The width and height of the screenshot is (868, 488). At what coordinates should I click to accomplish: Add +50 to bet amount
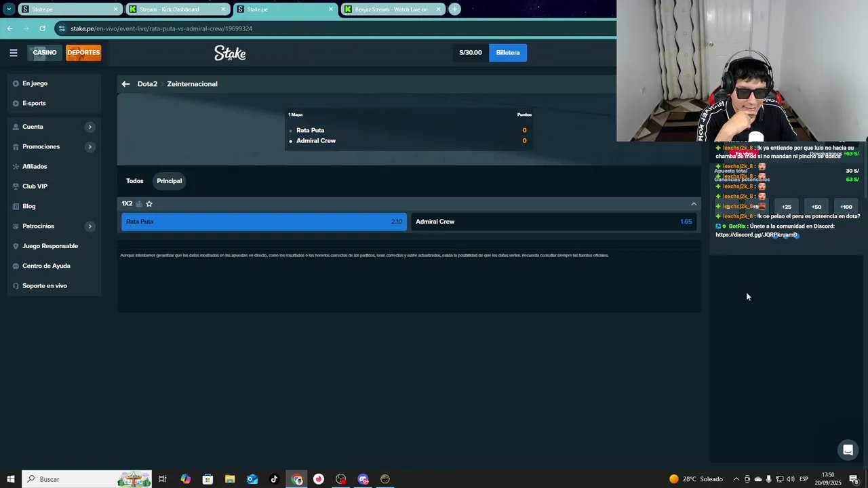[816, 207]
